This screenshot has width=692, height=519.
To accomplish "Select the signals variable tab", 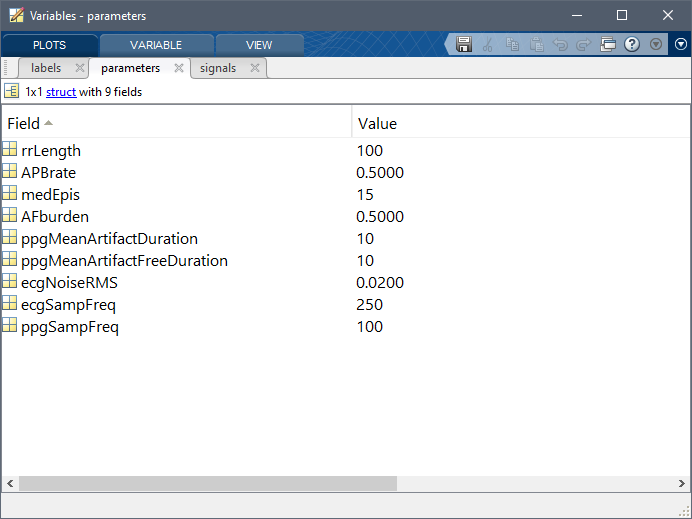I will (218, 68).
